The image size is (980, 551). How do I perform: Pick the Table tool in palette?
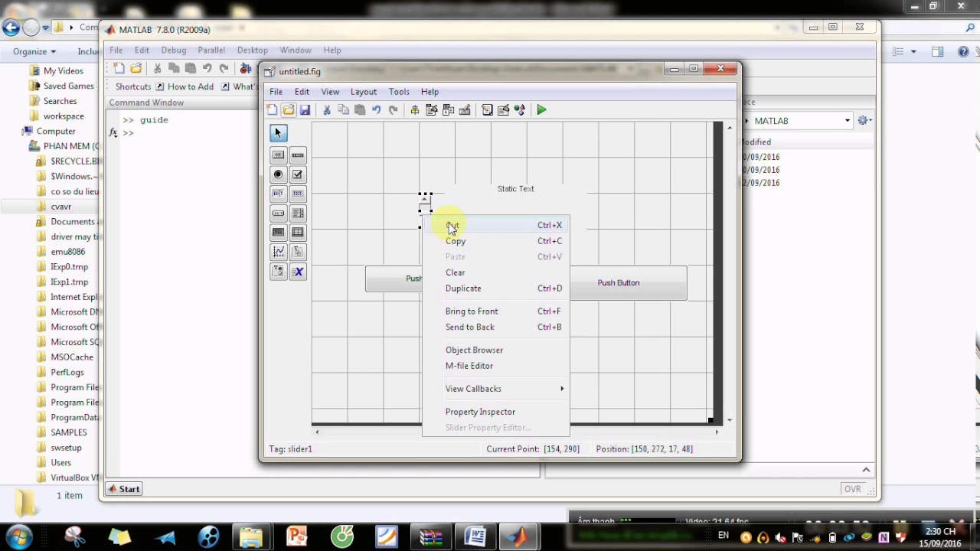298,233
